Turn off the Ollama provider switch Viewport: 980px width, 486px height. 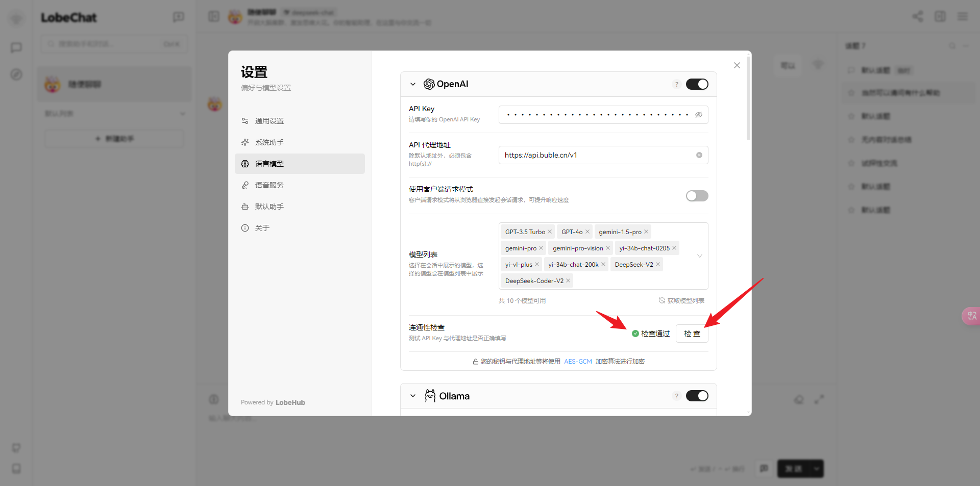tap(697, 396)
